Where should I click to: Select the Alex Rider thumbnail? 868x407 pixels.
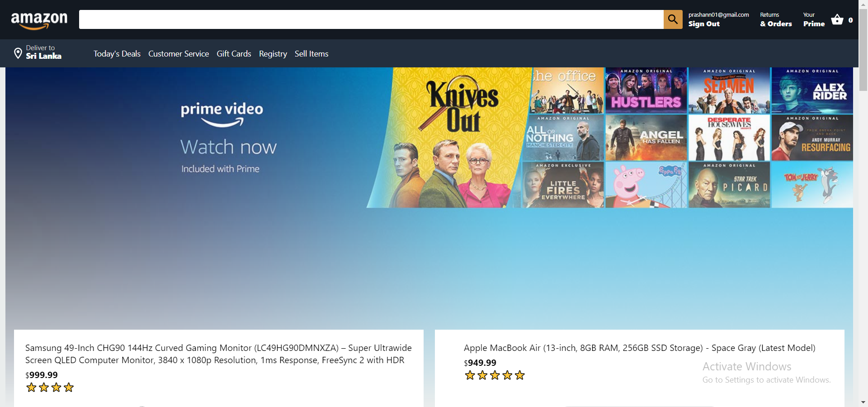[x=812, y=90]
